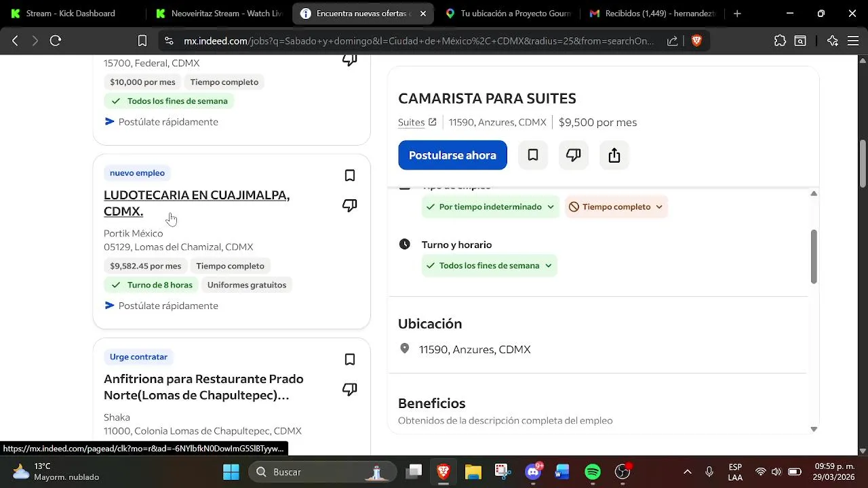Dislike the LUDOTECARIA EN CUAJIMALPA job

point(350,205)
